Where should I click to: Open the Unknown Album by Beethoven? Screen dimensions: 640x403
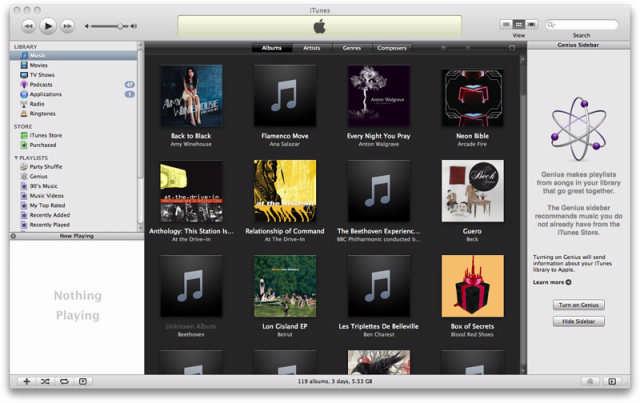[x=191, y=286]
